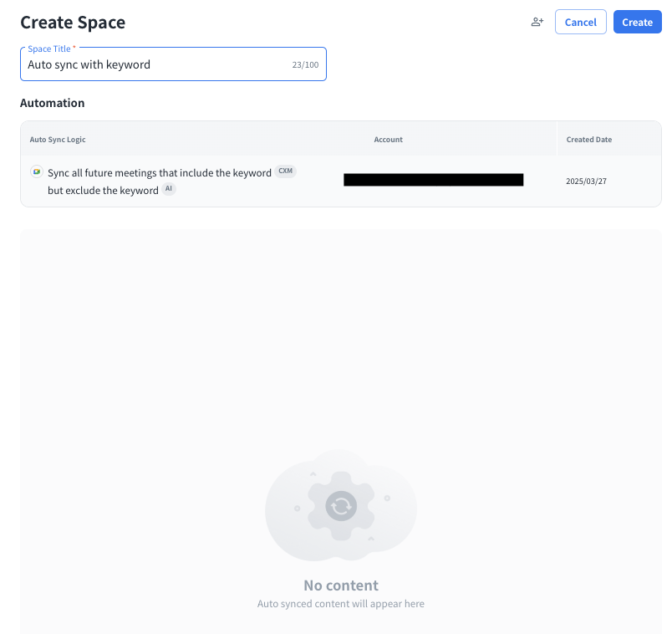Select the CXM keyword tag

point(286,171)
